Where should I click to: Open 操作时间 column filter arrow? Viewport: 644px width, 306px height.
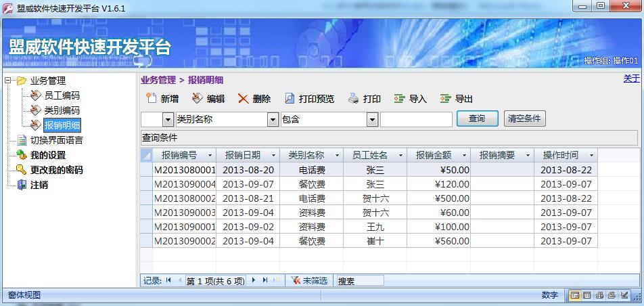(x=591, y=156)
